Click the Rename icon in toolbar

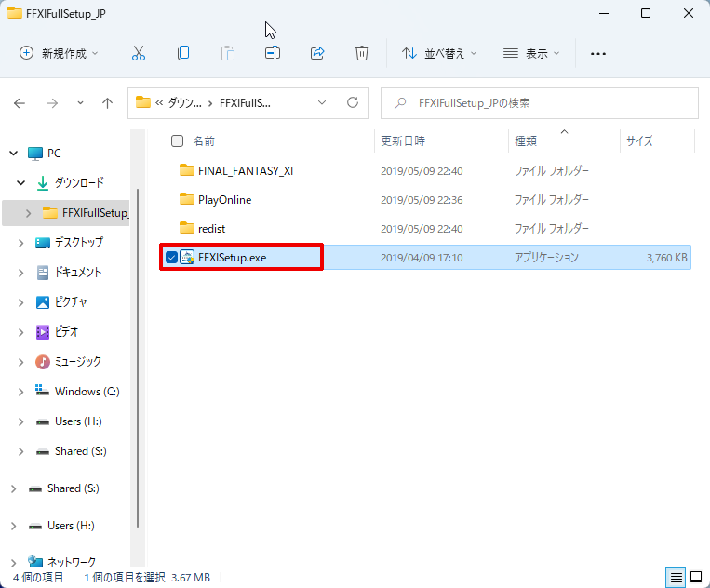click(x=272, y=53)
